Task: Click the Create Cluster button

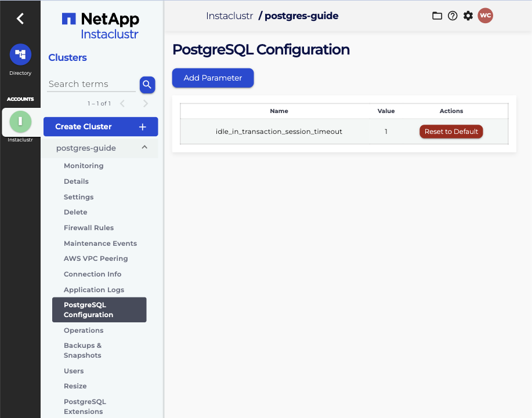Action: 100,126
